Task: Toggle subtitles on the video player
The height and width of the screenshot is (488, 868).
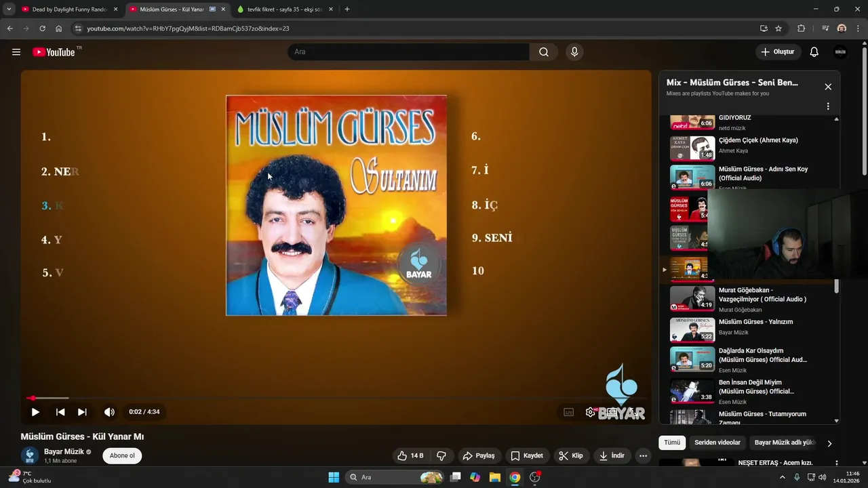Action: pos(568,412)
